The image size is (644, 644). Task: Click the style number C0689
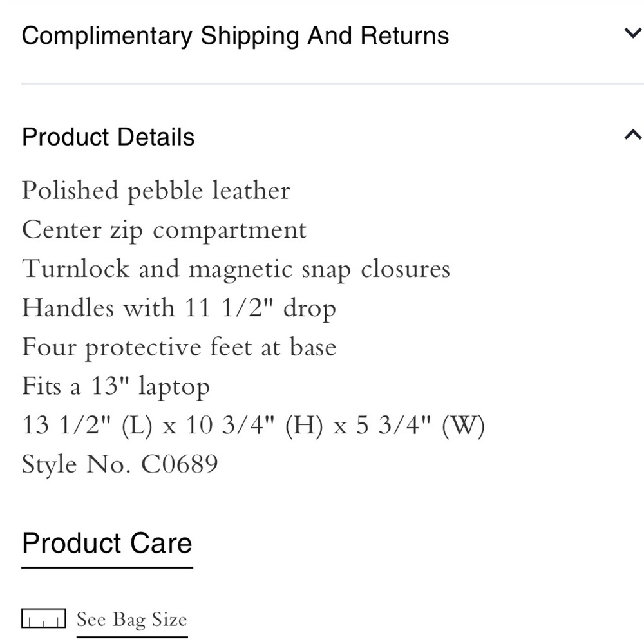click(x=180, y=464)
